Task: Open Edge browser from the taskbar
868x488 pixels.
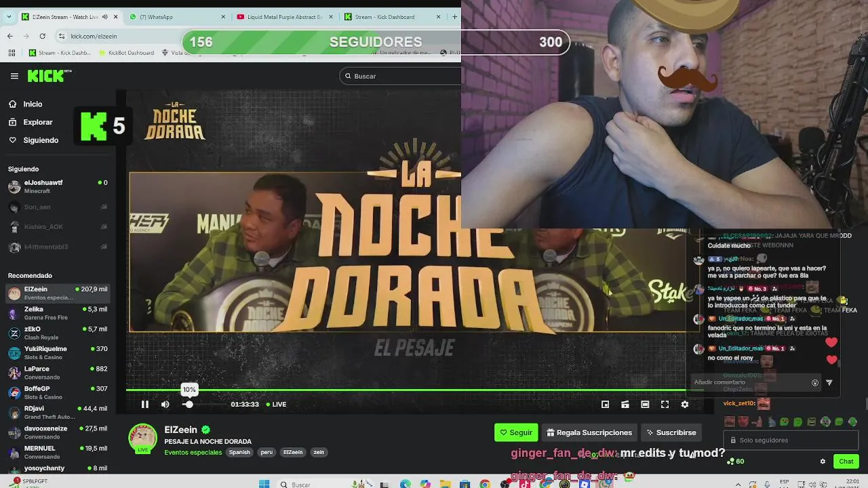Action: click(405, 484)
